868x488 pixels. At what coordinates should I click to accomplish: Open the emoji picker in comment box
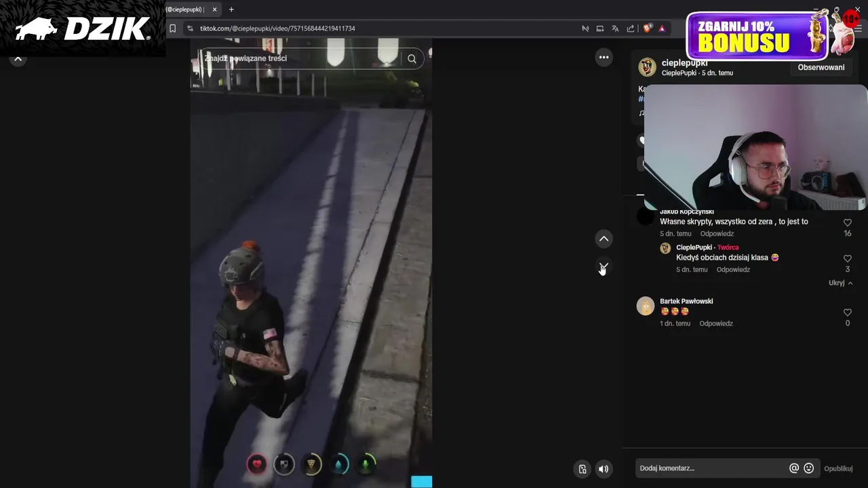pyautogui.click(x=808, y=468)
